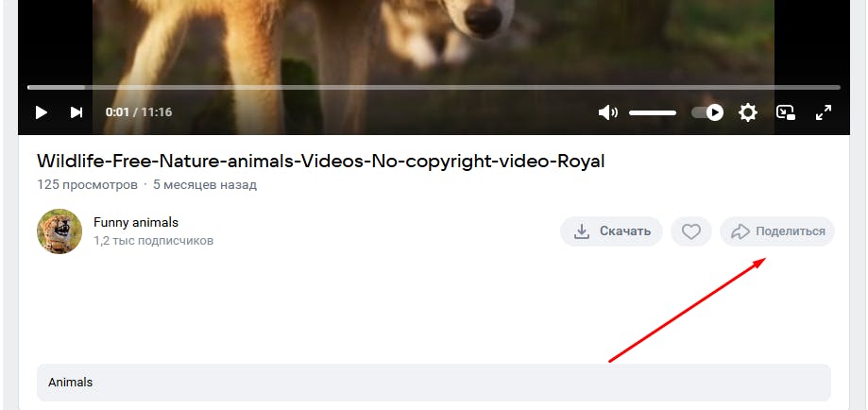Click the video title text
Viewport: 868px width, 410px height.
click(320, 162)
